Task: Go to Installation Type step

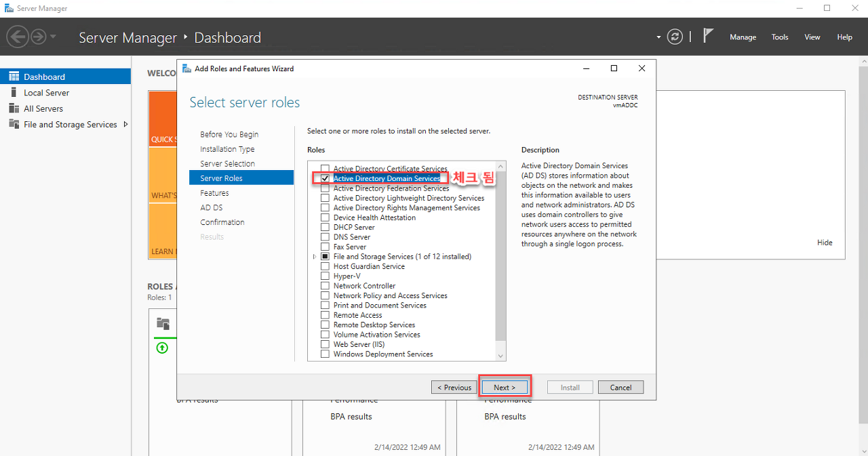Action: tap(227, 149)
